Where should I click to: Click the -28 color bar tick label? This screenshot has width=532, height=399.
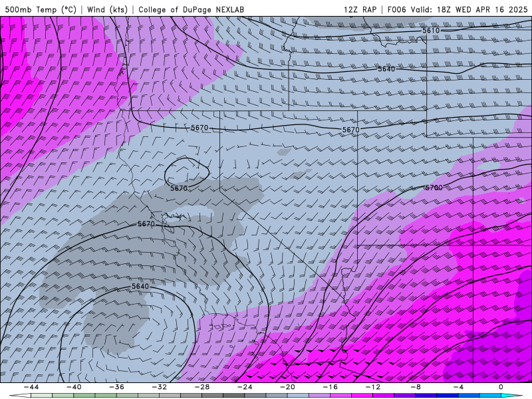(x=202, y=387)
